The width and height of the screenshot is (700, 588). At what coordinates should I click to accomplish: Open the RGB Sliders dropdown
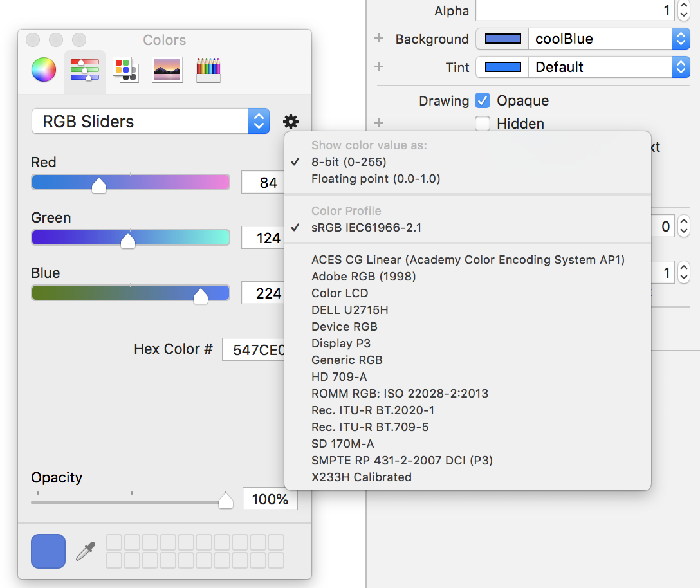pyautogui.click(x=259, y=121)
